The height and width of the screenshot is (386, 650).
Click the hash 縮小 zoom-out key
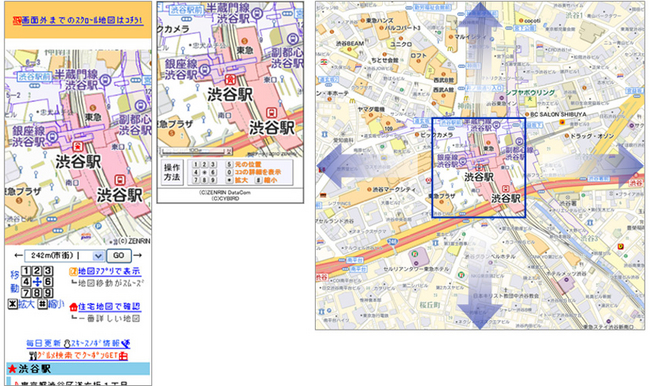click(51, 304)
